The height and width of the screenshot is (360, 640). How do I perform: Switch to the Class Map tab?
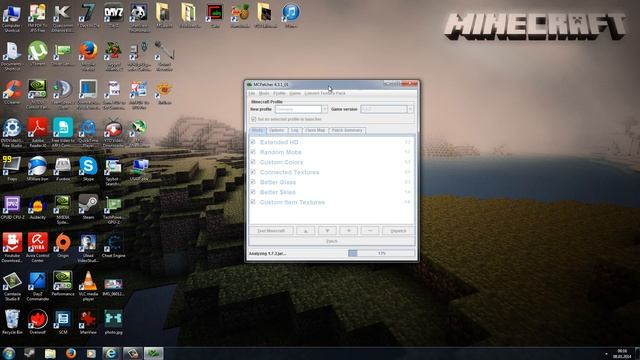pyautogui.click(x=315, y=130)
